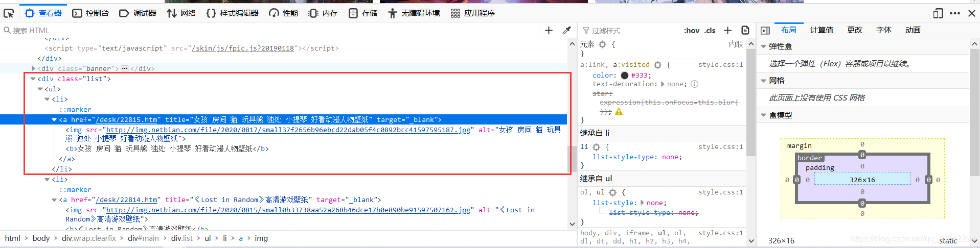Open style.css:1 link for a:link rule
The height and width of the screenshot is (248, 980).
(x=720, y=65)
